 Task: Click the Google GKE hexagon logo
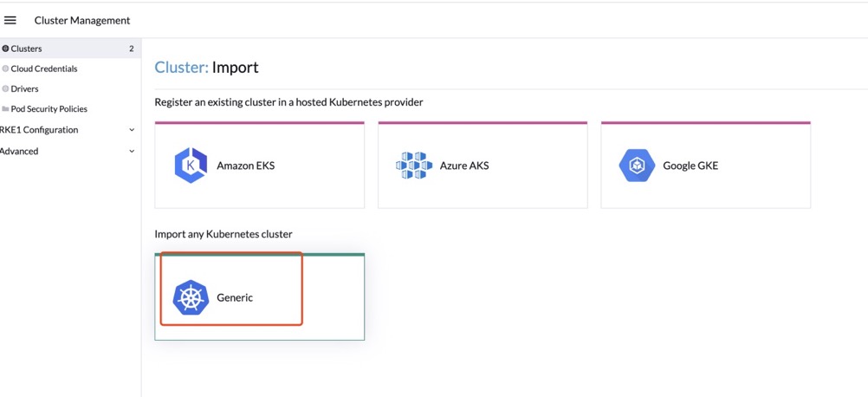click(x=637, y=166)
